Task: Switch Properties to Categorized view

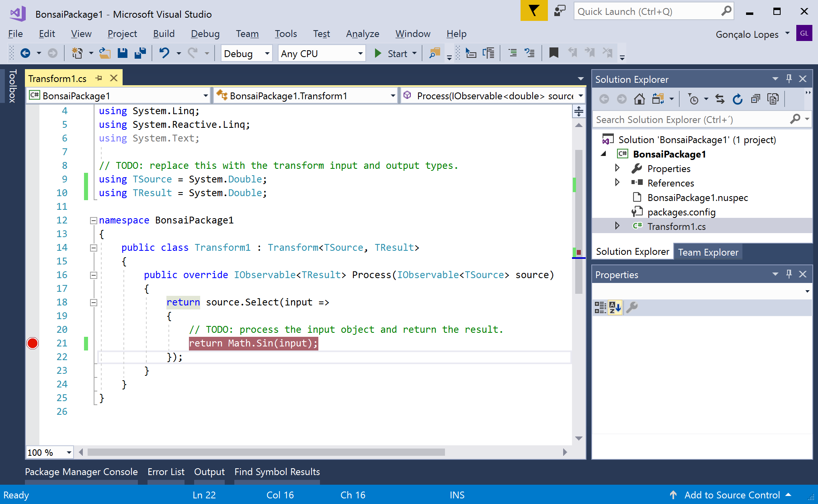Action: (600, 307)
